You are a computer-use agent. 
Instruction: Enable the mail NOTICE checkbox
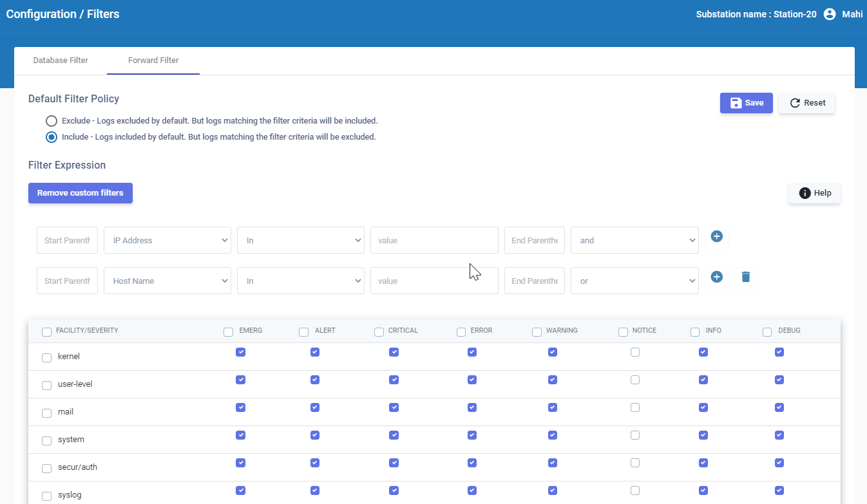point(635,407)
